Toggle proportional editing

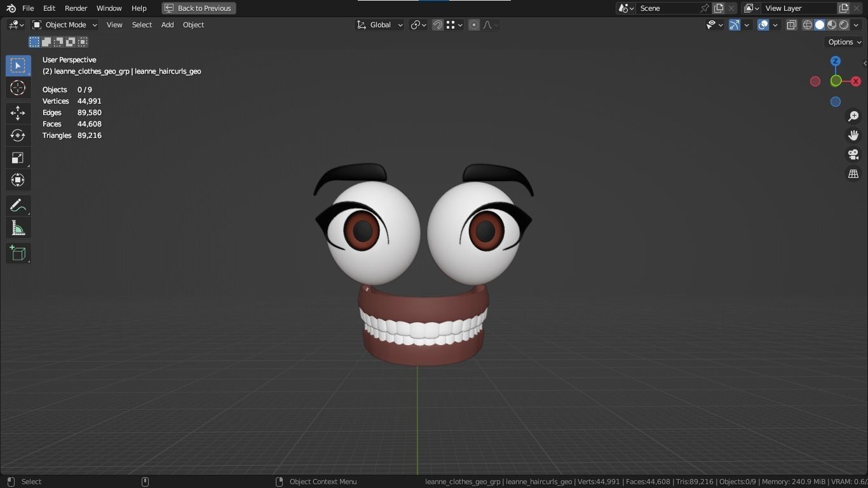point(474,25)
